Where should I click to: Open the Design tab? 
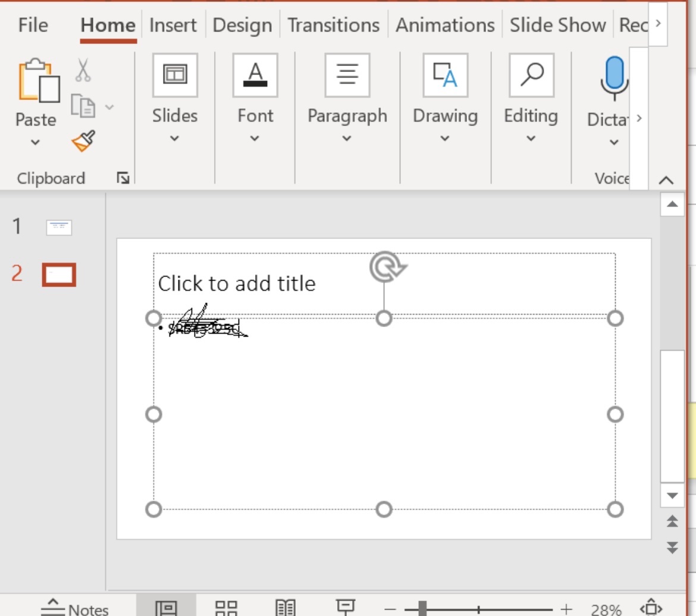pyautogui.click(x=242, y=26)
